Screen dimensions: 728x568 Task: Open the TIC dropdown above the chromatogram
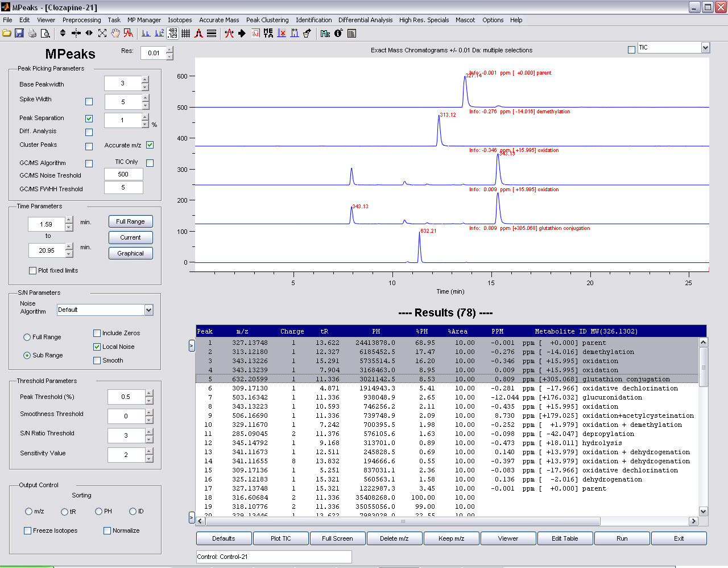pos(705,48)
